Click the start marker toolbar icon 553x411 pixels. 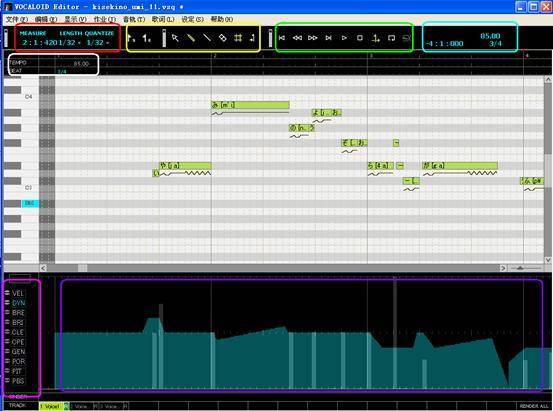(131, 38)
